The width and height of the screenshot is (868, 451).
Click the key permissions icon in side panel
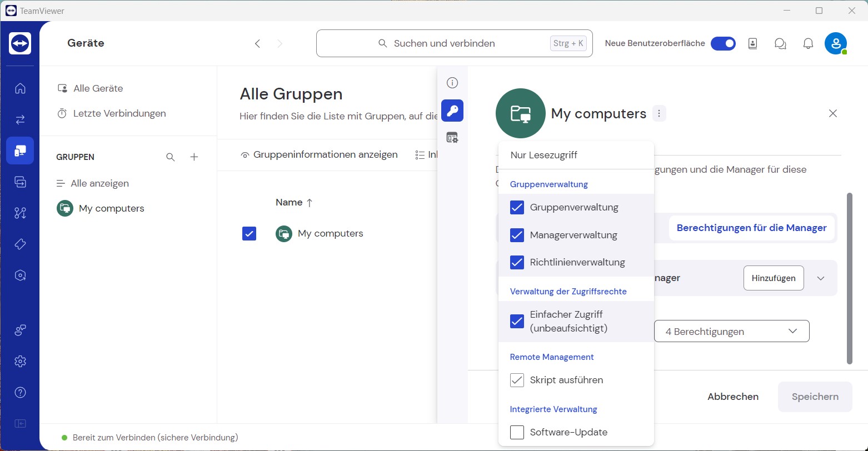[x=452, y=111]
